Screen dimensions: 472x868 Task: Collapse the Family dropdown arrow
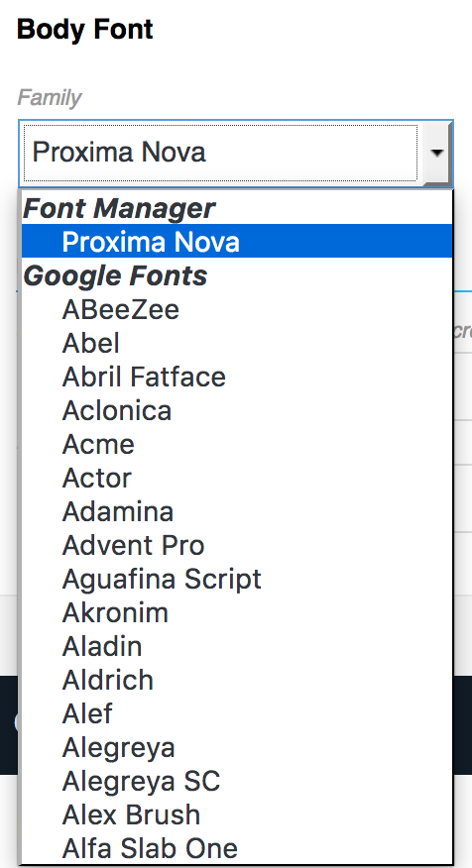[x=437, y=153]
